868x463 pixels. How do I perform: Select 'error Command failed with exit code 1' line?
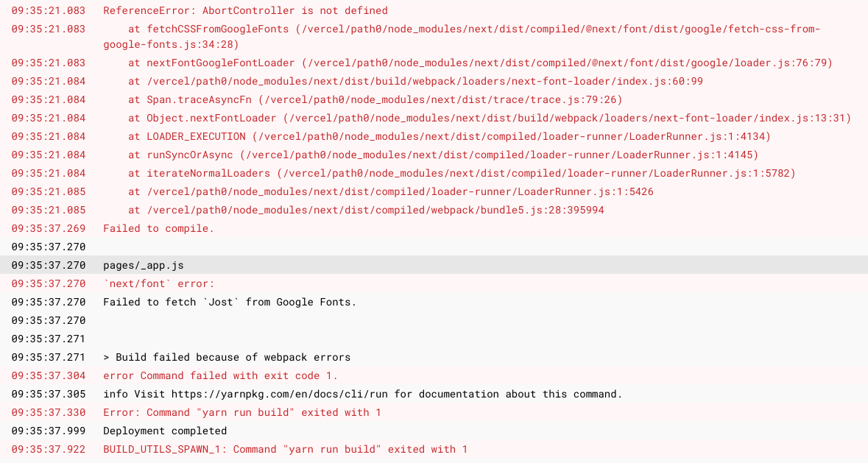[434, 375]
